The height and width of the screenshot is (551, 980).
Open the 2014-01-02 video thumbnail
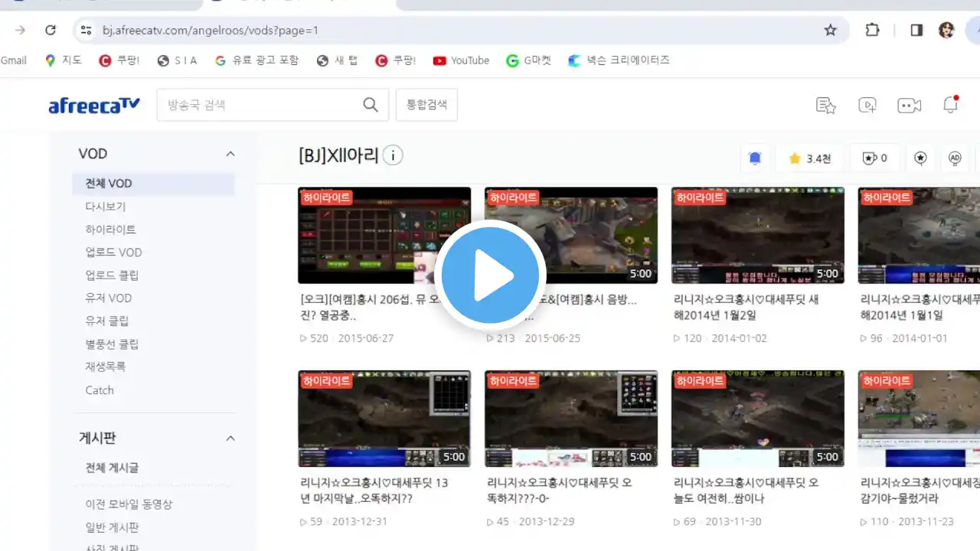pos(758,236)
